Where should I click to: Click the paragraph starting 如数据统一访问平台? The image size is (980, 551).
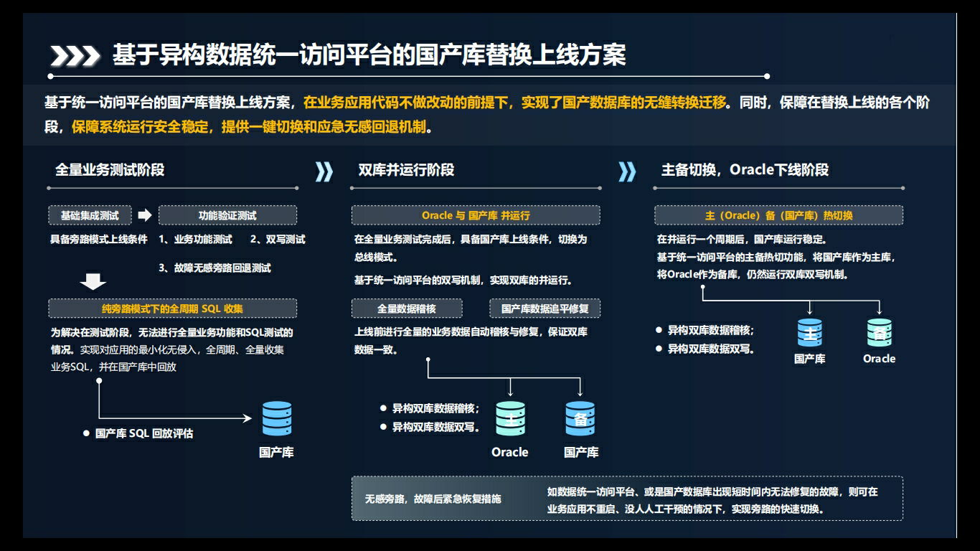pyautogui.click(x=712, y=500)
